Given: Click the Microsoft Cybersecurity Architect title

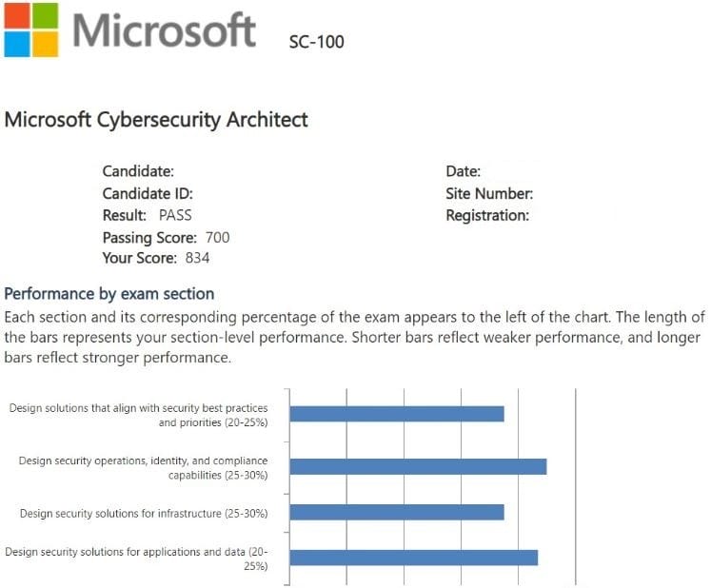Looking at the screenshot, I should click(x=156, y=120).
